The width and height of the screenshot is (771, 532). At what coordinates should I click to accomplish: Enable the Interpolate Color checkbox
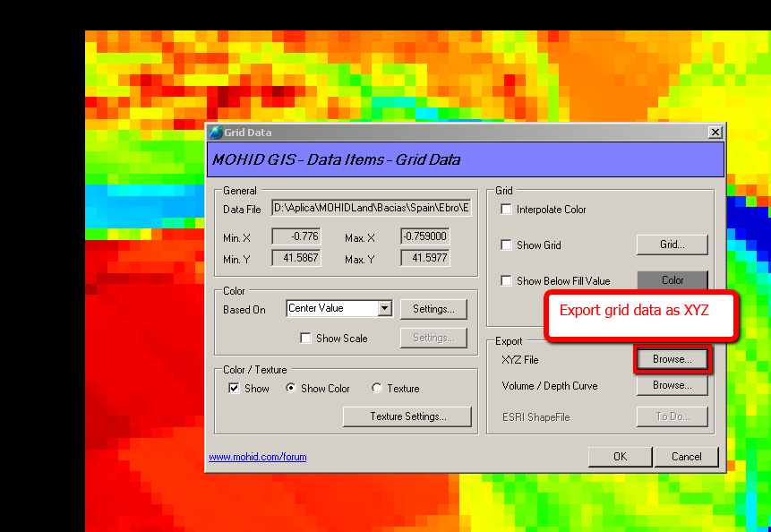click(507, 210)
